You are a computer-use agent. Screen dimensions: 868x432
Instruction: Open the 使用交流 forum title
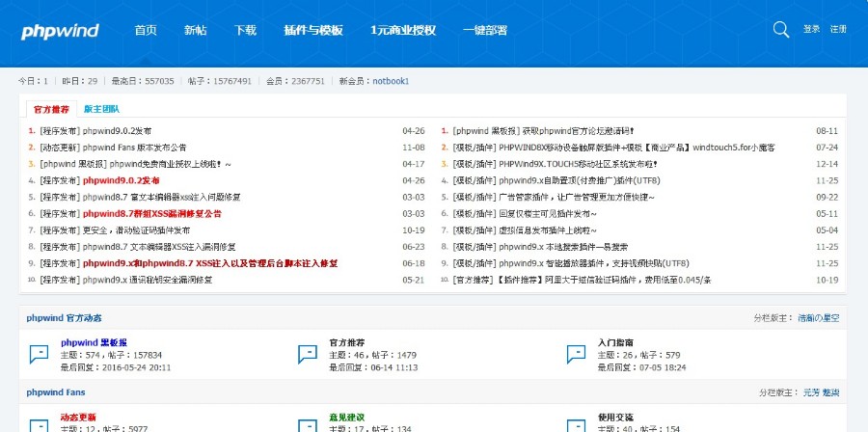615,418
